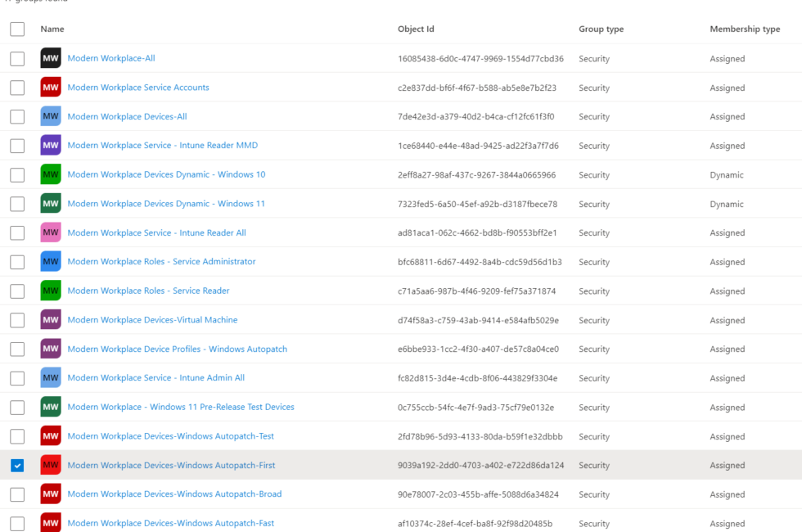The image size is (802, 532).
Task: Click the MW avatar for Intune Reader MMD
Action: click(51, 146)
